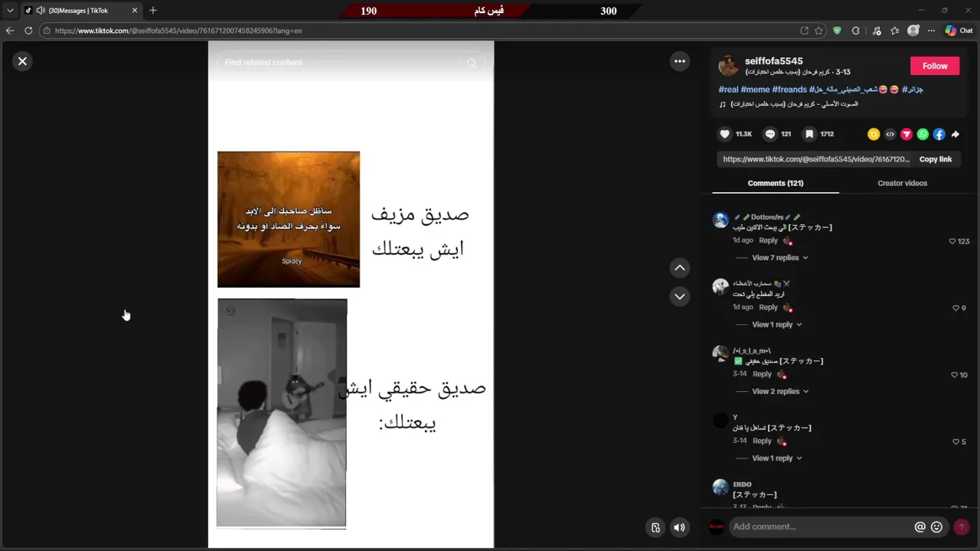Like Dottore's comment with 123 likes

tap(952, 241)
